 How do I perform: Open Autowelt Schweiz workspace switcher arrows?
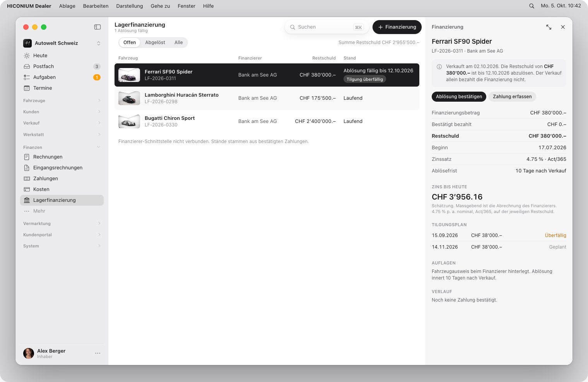(x=99, y=43)
